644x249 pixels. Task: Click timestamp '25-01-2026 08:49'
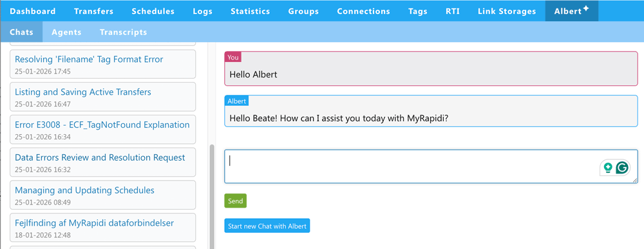pyautogui.click(x=43, y=202)
